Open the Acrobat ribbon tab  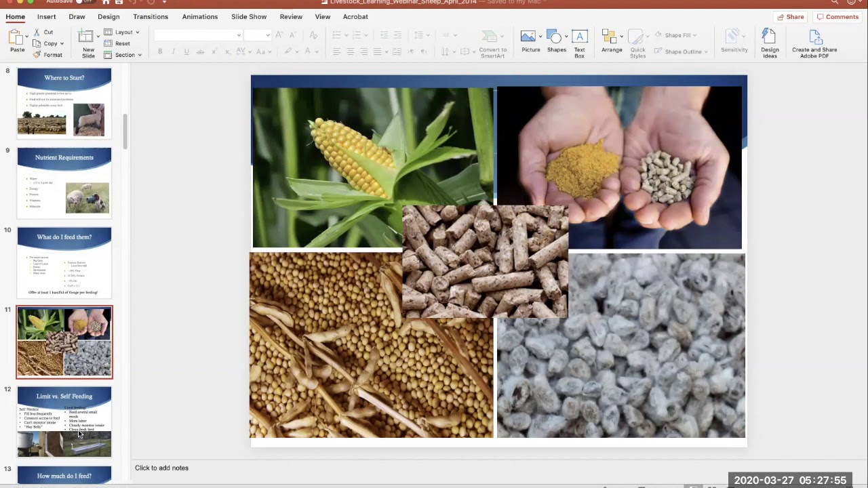[355, 17]
